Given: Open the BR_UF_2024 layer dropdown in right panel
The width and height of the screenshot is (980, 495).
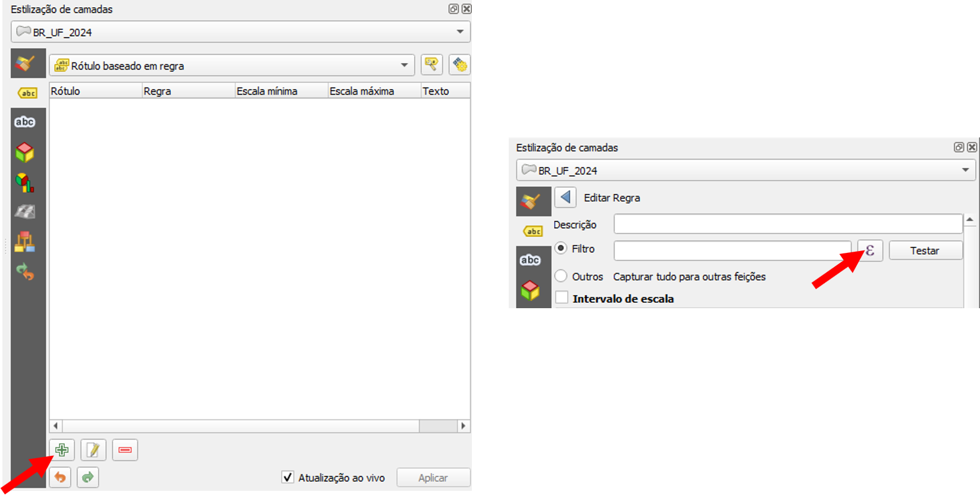Looking at the screenshot, I should click(x=745, y=171).
